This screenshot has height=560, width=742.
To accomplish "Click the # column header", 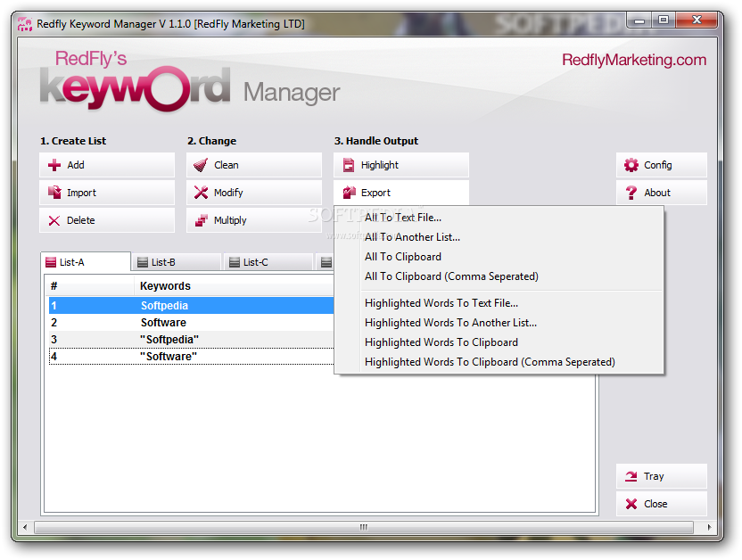I will [x=90, y=286].
